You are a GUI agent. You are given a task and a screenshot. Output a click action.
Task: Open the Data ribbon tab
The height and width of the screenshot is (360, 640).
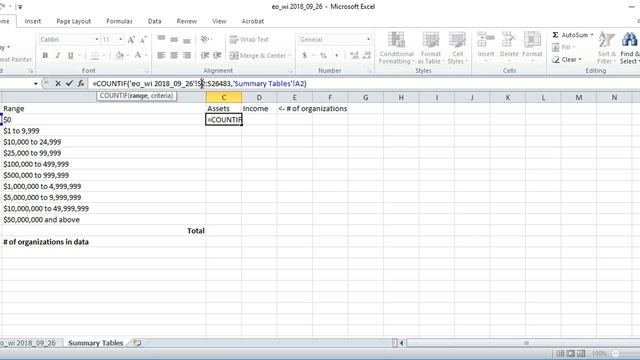(154, 21)
